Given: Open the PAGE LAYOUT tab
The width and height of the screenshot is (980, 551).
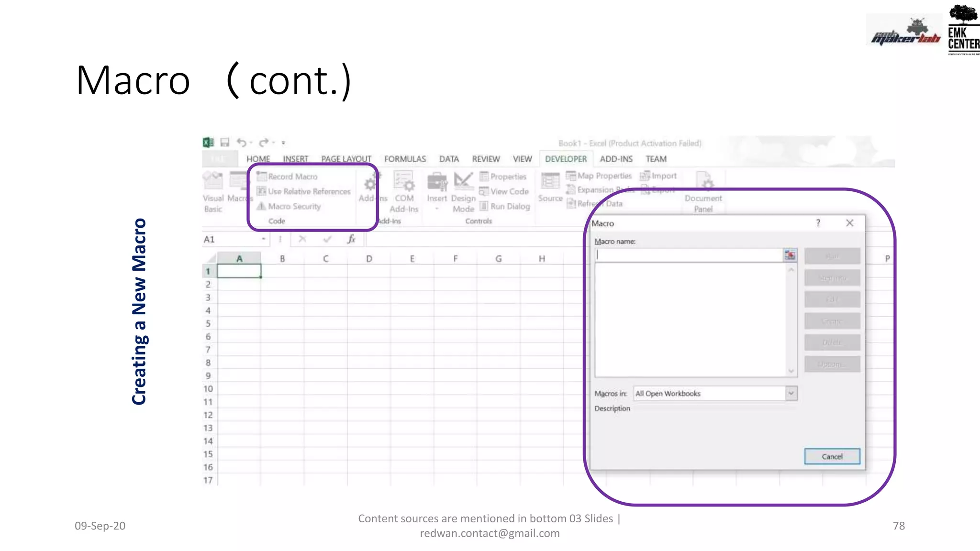Looking at the screenshot, I should point(346,159).
